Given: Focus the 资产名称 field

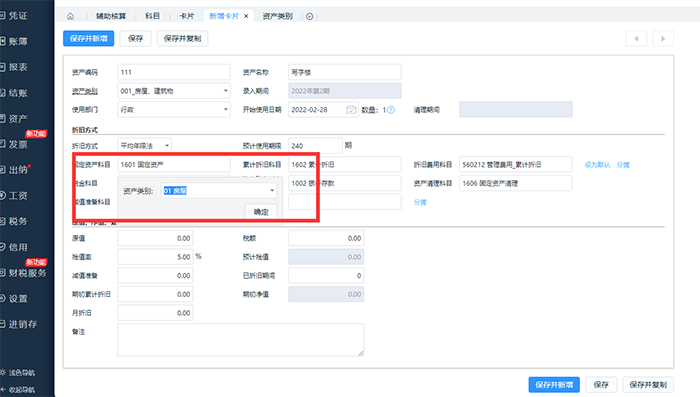Looking at the screenshot, I should tap(345, 72).
